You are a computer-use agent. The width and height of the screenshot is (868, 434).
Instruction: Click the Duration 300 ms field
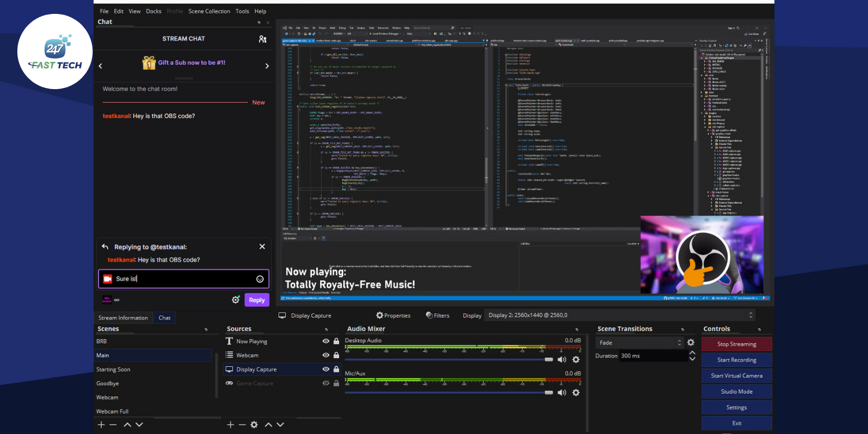(x=653, y=356)
